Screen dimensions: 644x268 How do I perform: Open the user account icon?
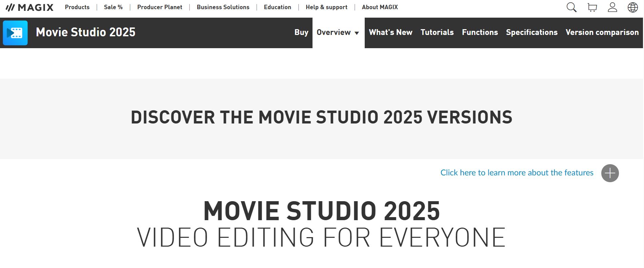pos(612,7)
